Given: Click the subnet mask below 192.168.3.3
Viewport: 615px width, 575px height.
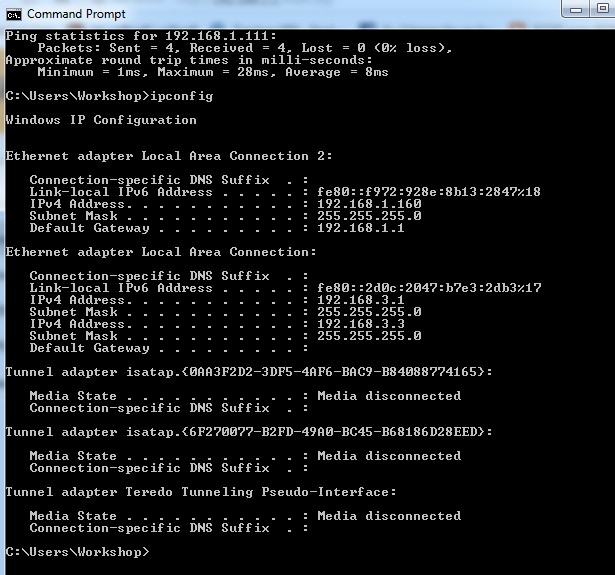Looking at the screenshot, I should [x=369, y=336].
